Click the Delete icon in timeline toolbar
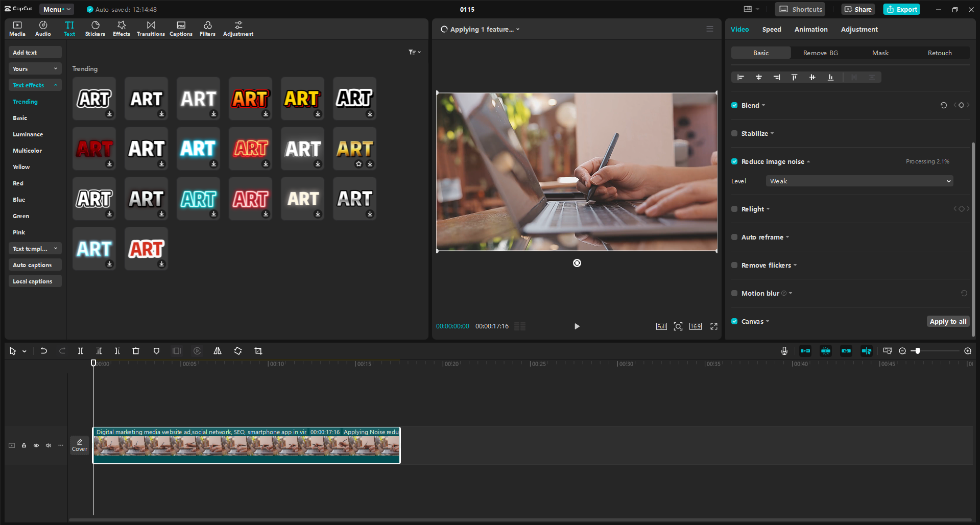 pyautogui.click(x=135, y=351)
